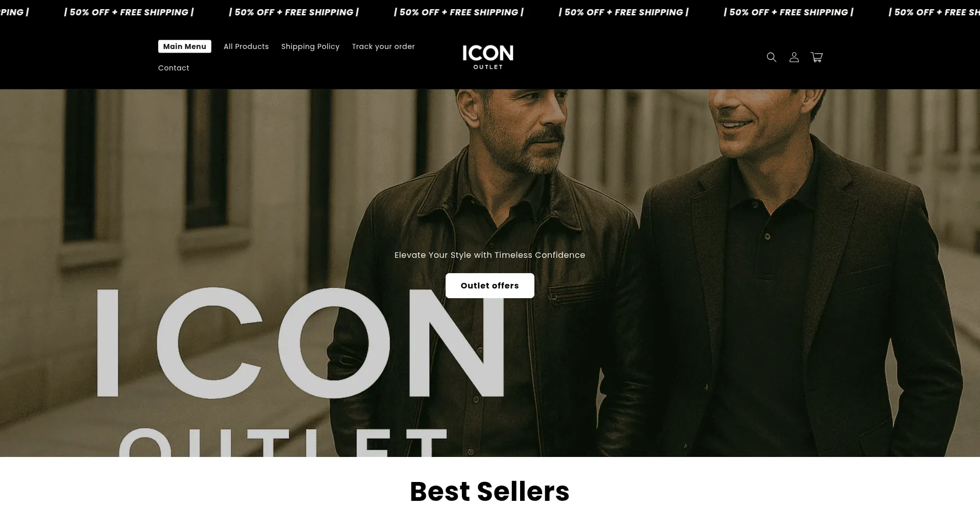The height and width of the screenshot is (507, 980).
Task: Click the Best Sellers heading
Action: (489, 491)
